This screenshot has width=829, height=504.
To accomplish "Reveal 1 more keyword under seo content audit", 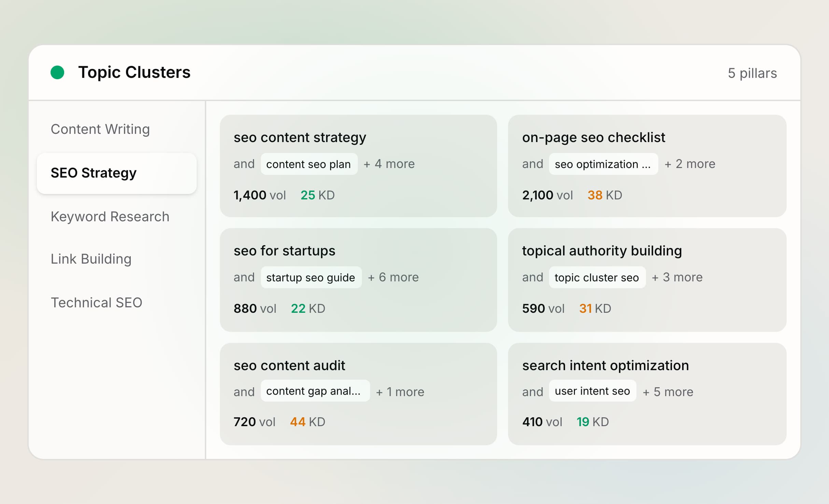I will click(400, 392).
